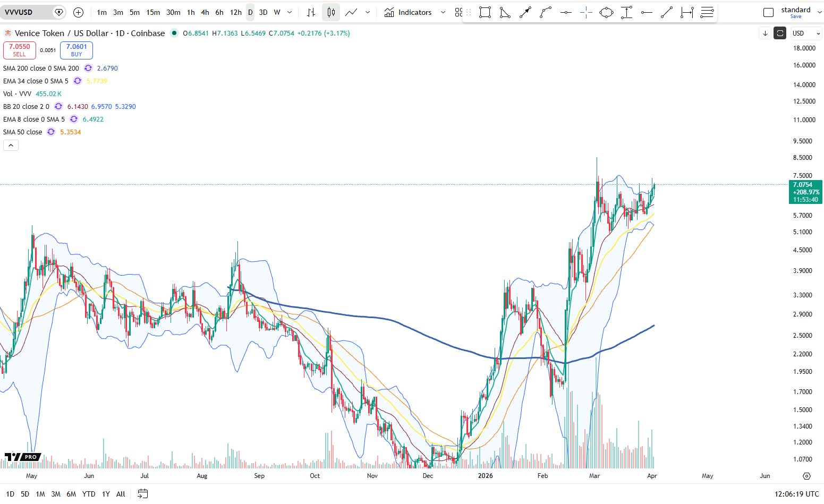Switch to bar chart style
This screenshot has height=504, width=824.
pyautogui.click(x=311, y=12)
